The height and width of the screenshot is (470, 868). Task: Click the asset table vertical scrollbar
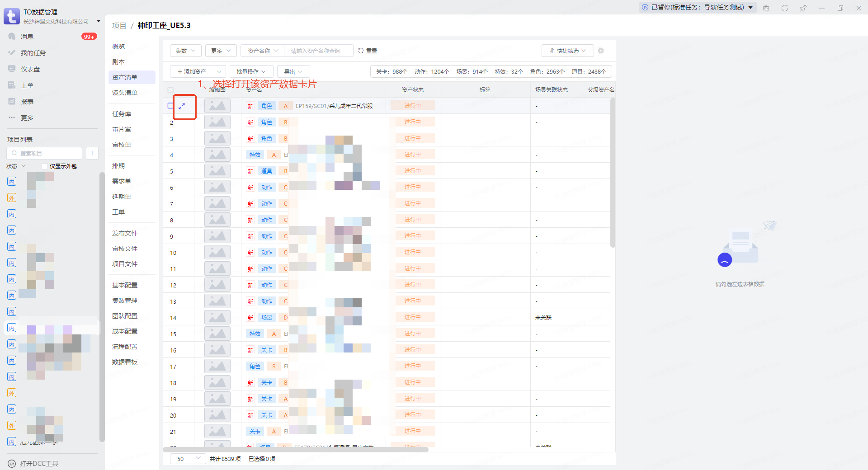coord(613,173)
